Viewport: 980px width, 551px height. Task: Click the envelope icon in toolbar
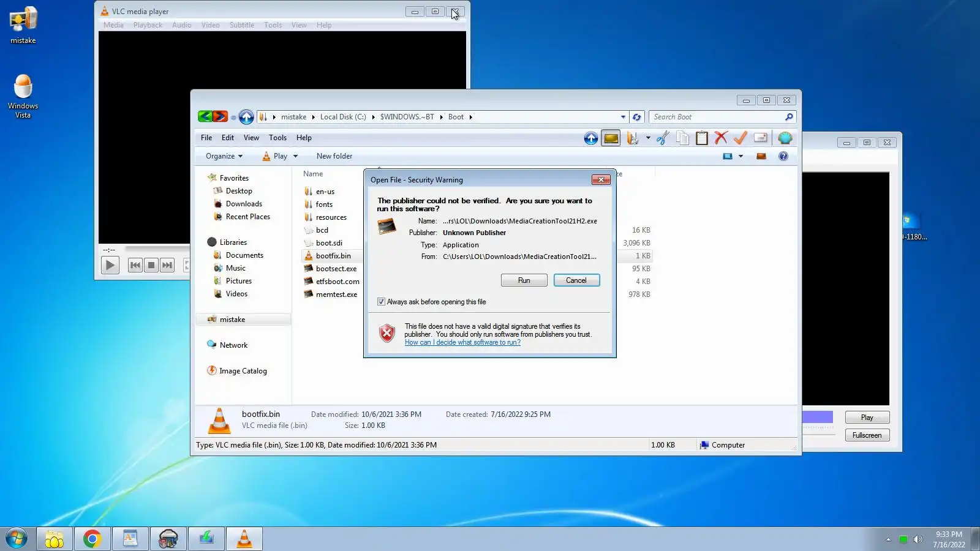pyautogui.click(x=761, y=138)
